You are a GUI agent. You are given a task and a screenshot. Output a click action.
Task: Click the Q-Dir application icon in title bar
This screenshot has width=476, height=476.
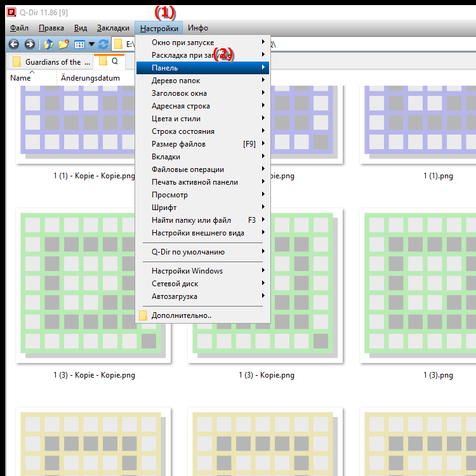pos(11,12)
